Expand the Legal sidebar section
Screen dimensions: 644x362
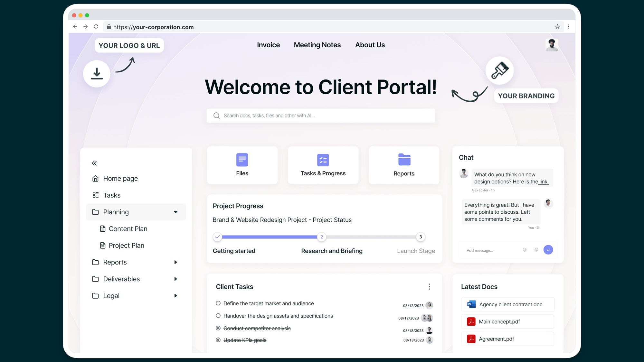pos(176,296)
